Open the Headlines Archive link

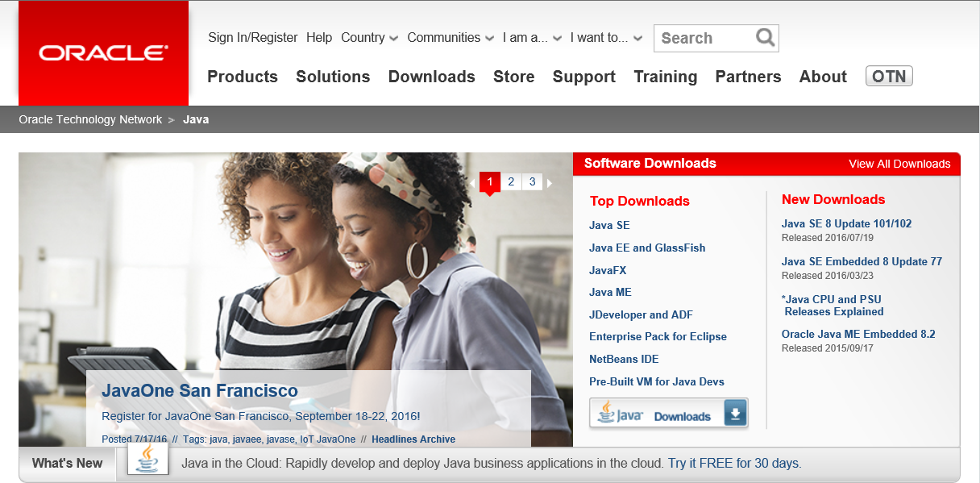coord(413,439)
